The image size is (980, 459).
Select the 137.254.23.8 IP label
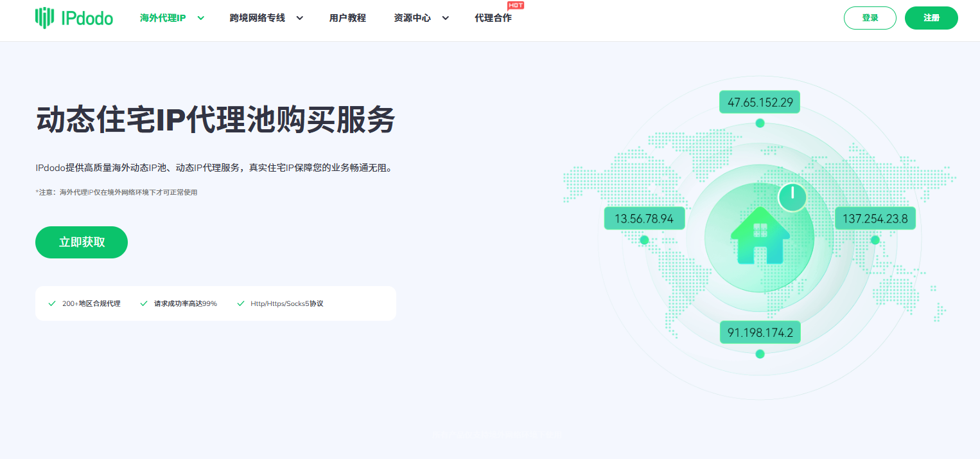tap(875, 219)
